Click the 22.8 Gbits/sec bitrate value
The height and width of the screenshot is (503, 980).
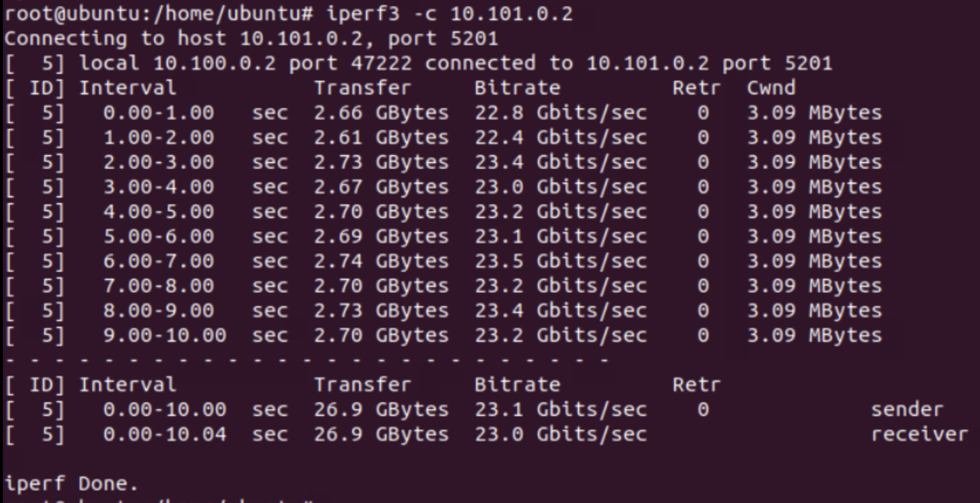tap(560, 113)
